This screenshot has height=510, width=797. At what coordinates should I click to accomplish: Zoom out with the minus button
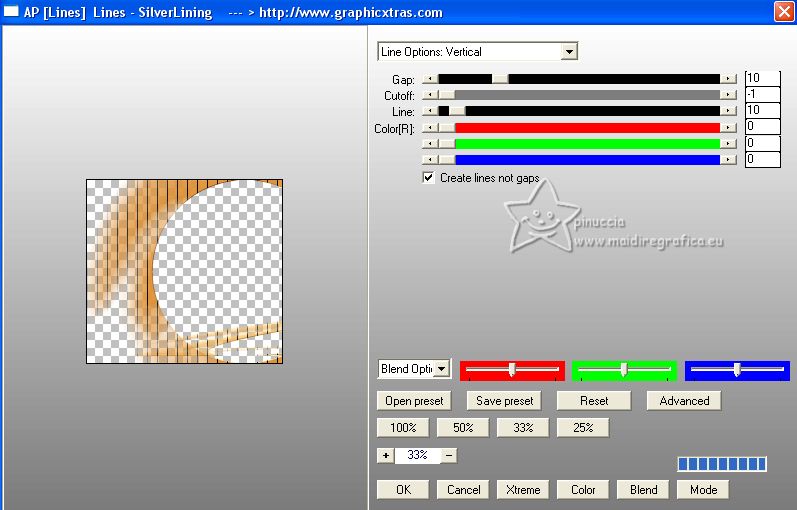point(449,455)
